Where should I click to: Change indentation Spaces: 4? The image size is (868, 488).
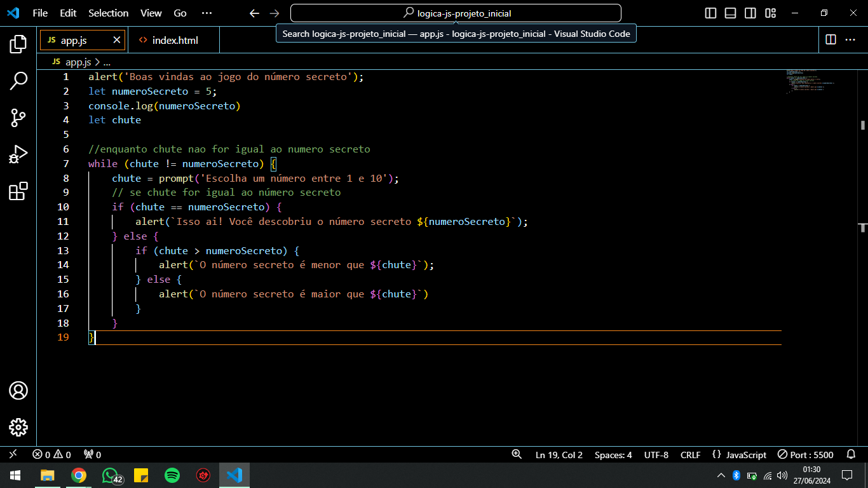point(613,455)
